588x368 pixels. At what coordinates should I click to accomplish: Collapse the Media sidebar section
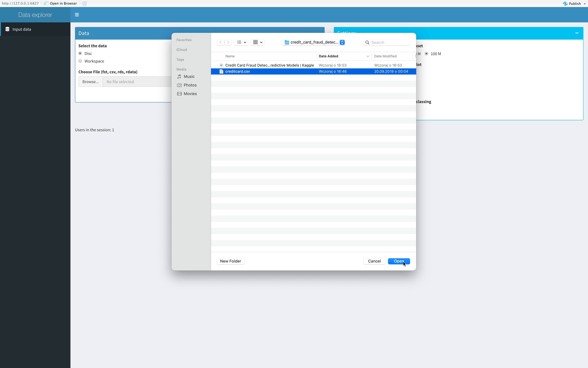(x=181, y=69)
